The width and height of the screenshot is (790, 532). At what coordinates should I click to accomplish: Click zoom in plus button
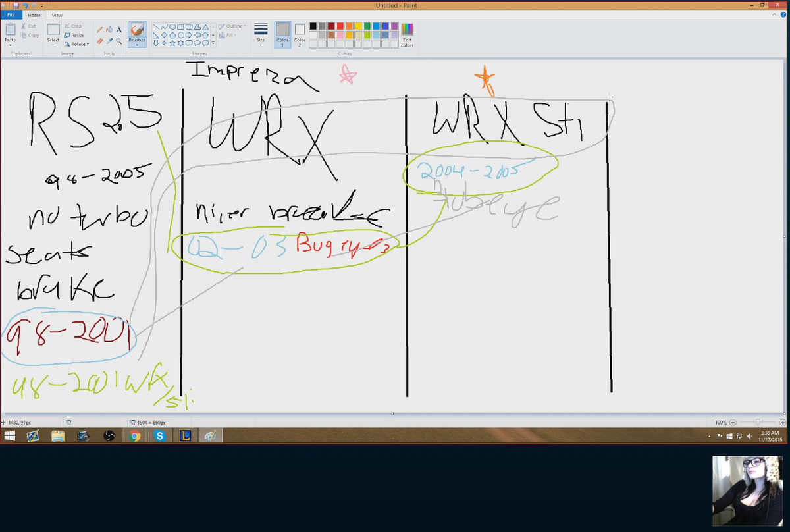click(782, 422)
